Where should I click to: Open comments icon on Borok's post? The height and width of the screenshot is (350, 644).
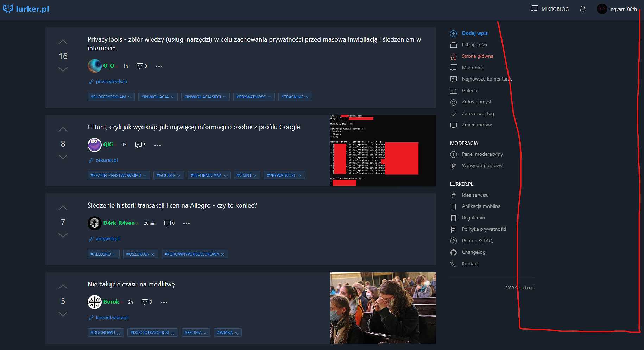(145, 302)
